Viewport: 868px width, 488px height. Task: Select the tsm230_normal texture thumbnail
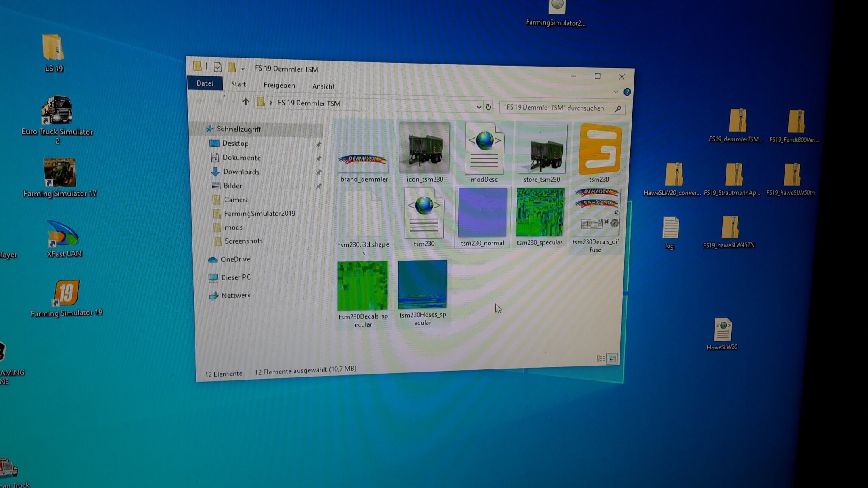pyautogui.click(x=482, y=213)
